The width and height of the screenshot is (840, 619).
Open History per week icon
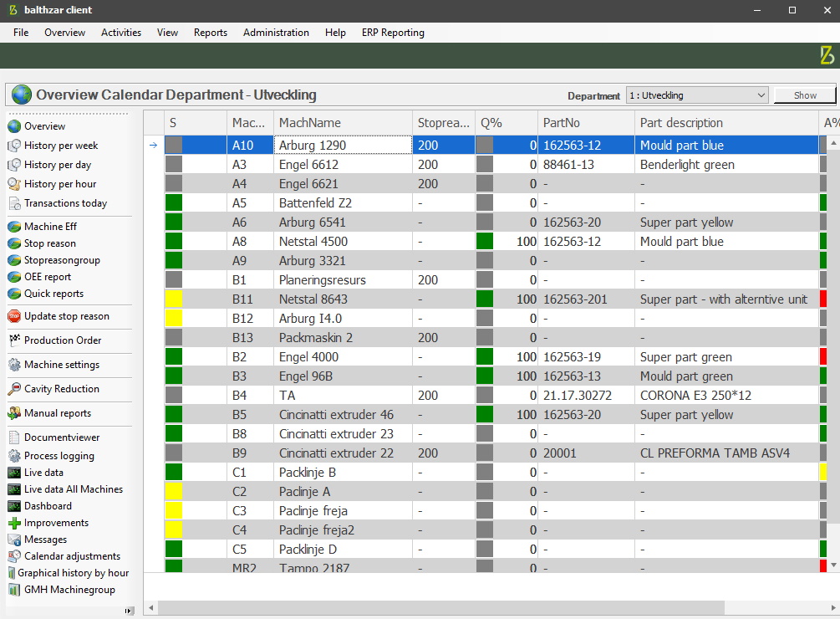coord(14,146)
